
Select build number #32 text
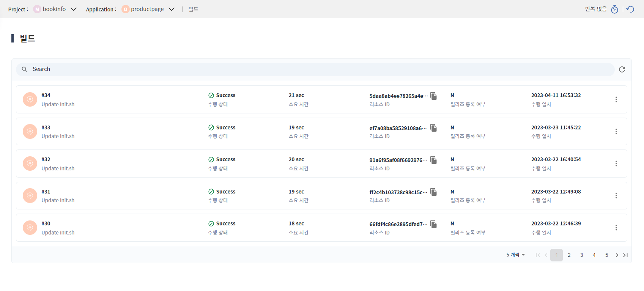[x=46, y=159]
